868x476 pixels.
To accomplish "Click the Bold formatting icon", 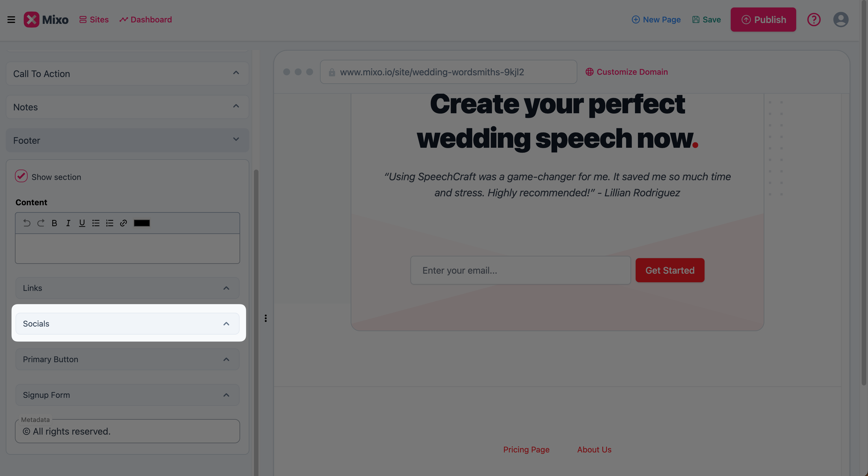I will click(54, 223).
